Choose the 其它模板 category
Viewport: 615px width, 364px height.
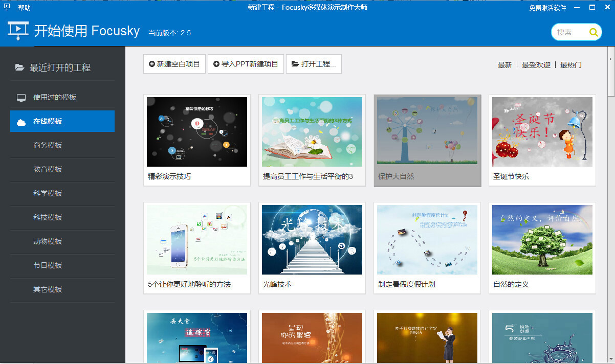coord(62,289)
